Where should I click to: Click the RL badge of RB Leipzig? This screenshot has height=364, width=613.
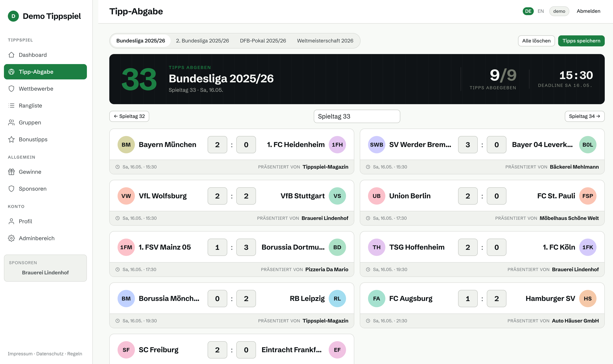337,299
